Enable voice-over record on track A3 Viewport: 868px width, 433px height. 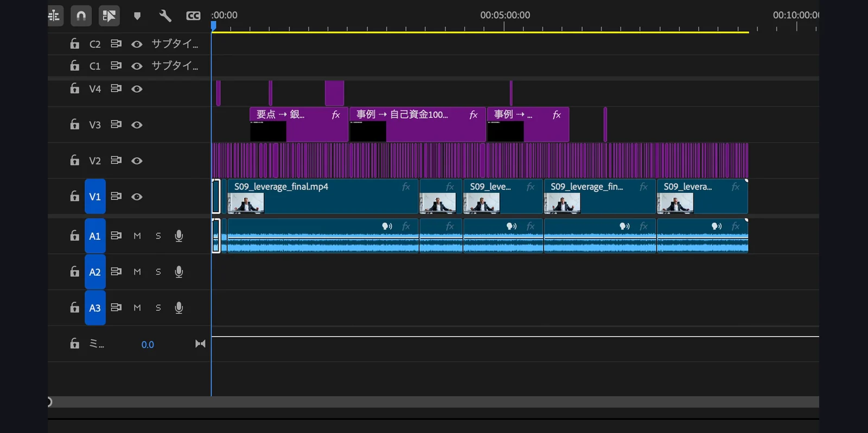click(x=178, y=307)
